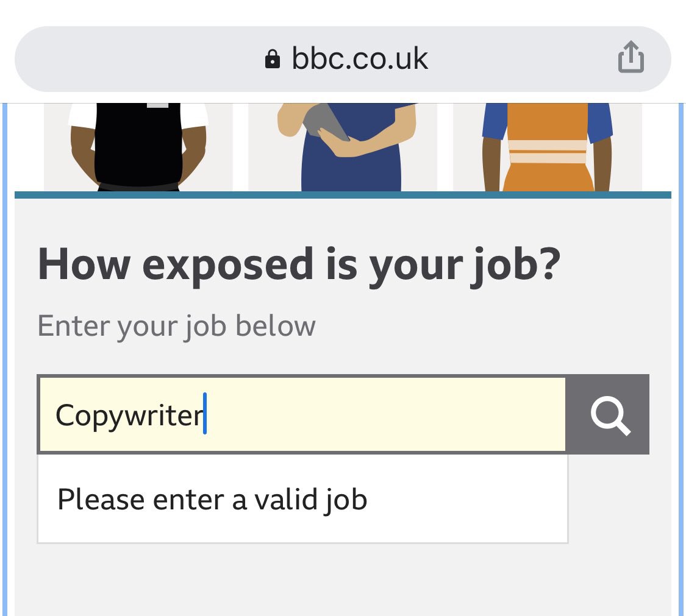686x616 pixels.
Task: Click the white name badge on black vest
Action: coord(157,105)
